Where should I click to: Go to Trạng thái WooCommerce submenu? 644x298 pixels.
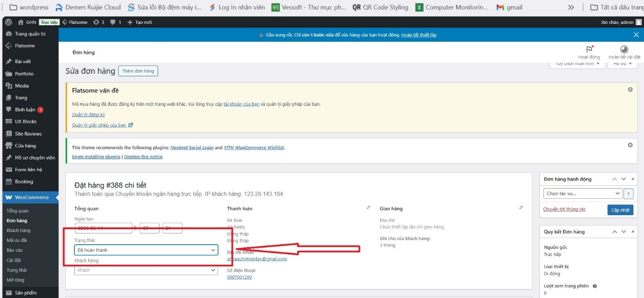pyautogui.click(x=16, y=270)
